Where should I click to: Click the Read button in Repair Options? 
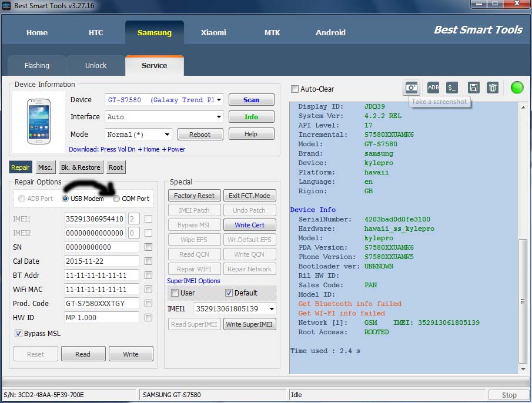(x=83, y=354)
